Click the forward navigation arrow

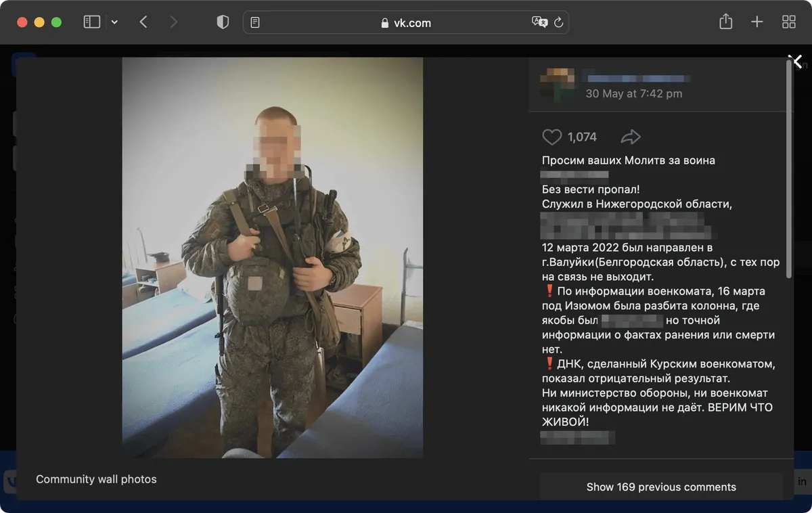point(174,22)
